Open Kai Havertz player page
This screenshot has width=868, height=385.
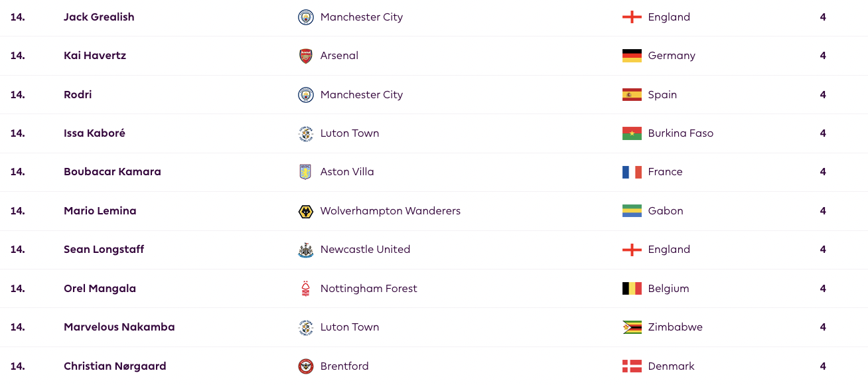(95, 56)
